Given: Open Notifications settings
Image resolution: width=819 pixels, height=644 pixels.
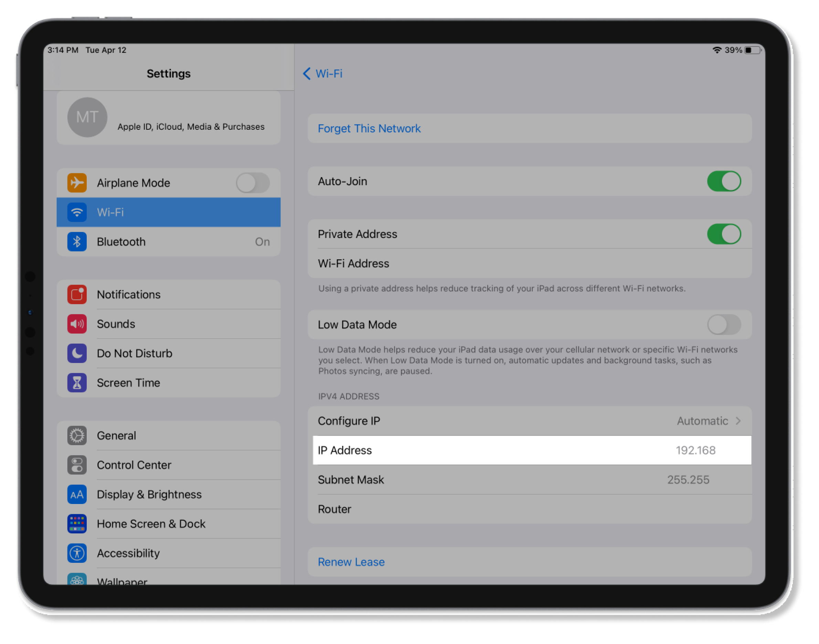Looking at the screenshot, I should [x=169, y=294].
